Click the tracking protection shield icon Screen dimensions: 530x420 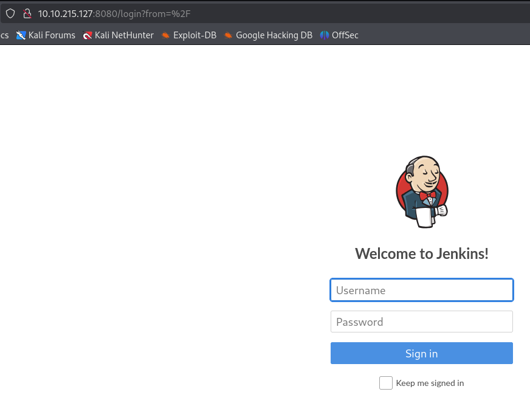10,13
